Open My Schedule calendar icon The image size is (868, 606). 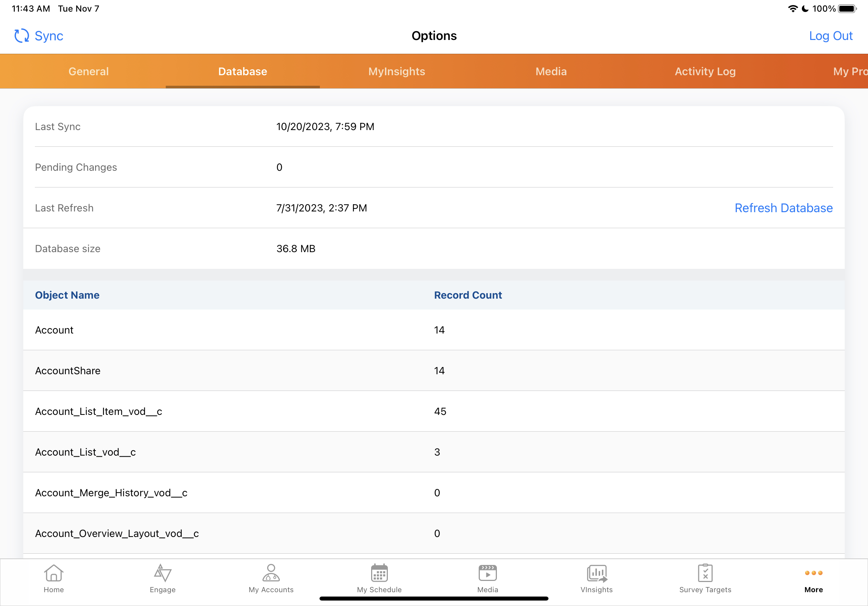point(379,573)
